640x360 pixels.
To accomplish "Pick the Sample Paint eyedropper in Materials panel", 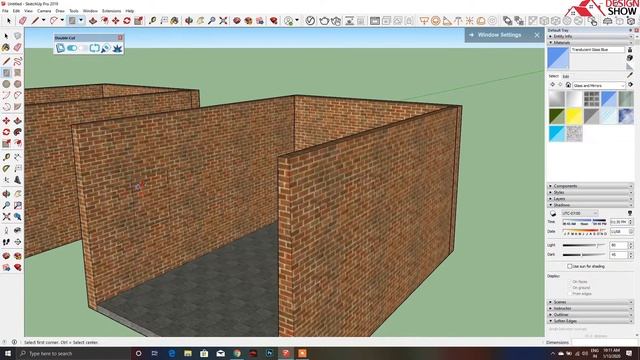I will (630, 75).
